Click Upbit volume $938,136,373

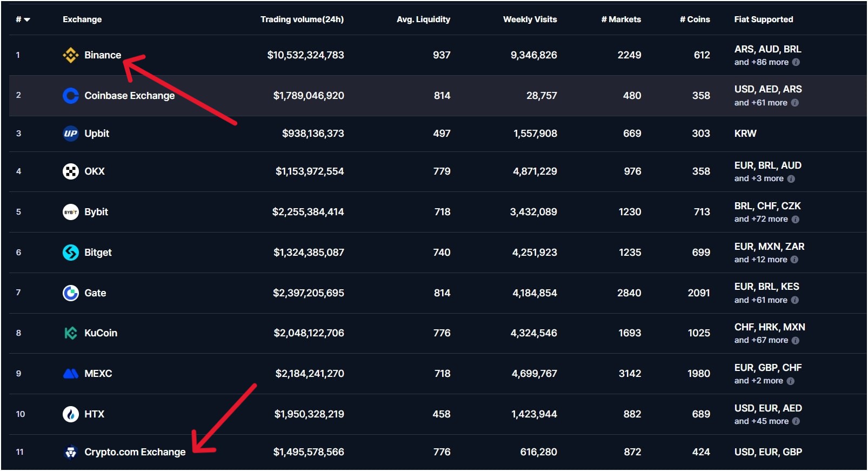pos(313,134)
